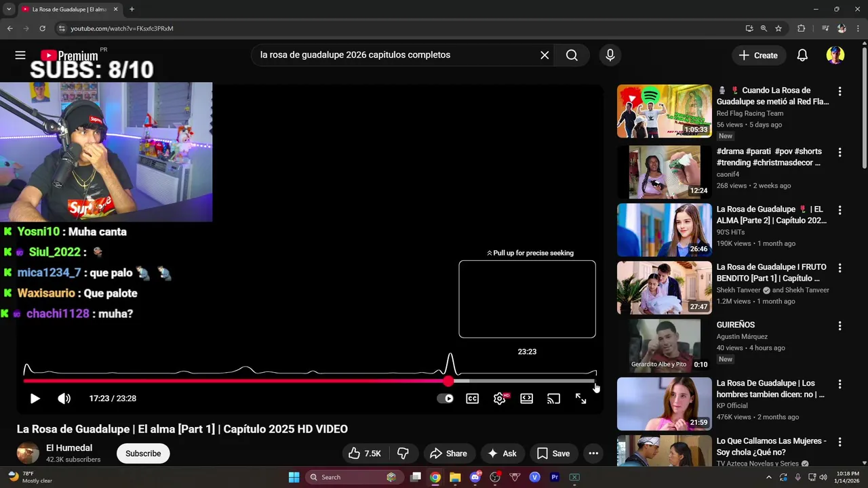
Task: Close the La Rosa de Guadalupe tab
Action: point(115,9)
